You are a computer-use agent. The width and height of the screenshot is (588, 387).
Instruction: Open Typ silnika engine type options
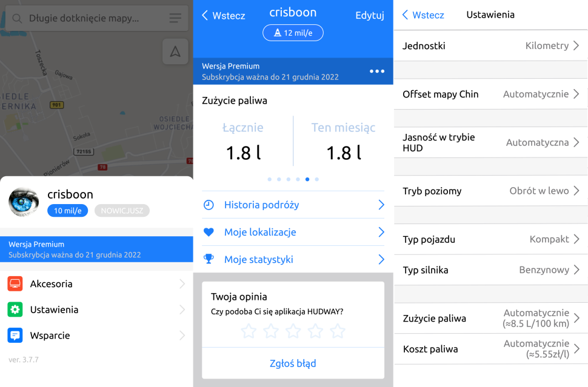click(x=490, y=270)
